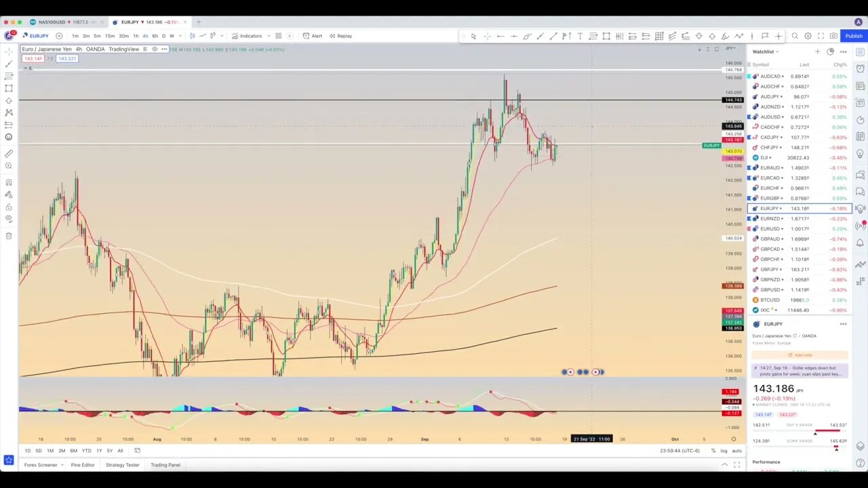Click the Add note button

click(800, 355)
